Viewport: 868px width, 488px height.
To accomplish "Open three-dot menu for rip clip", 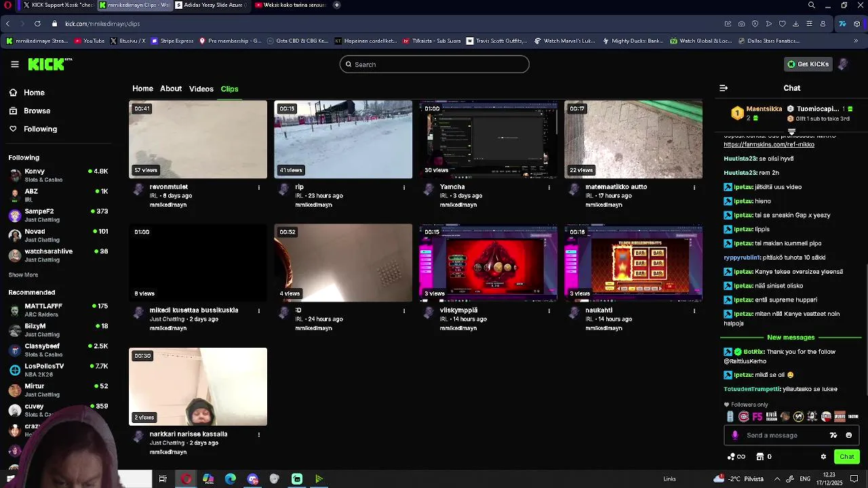I will pos(404,188).
